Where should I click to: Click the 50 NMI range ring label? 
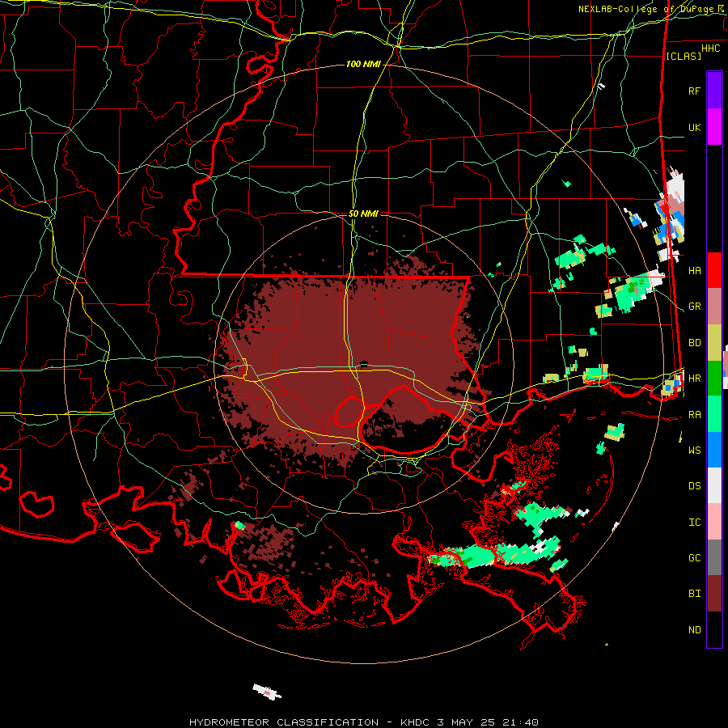[x=363, y=214]
